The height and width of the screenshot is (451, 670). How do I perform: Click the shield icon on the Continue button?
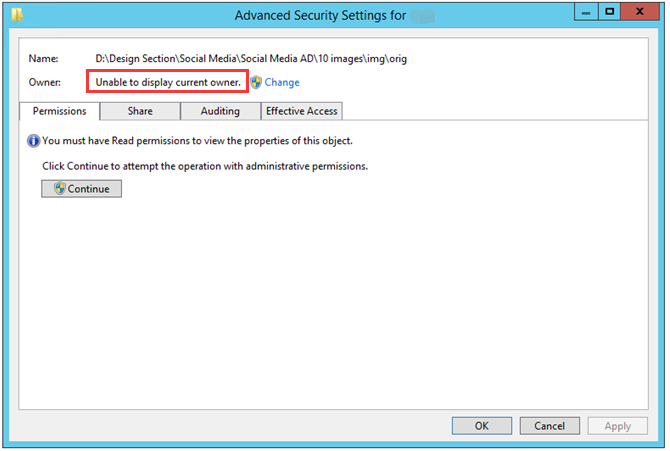(x=60, y=188)
